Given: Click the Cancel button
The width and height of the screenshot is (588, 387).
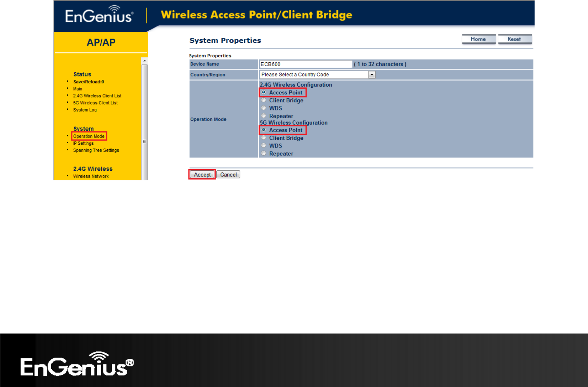Looking at the screenshot, I should (228, 175).
